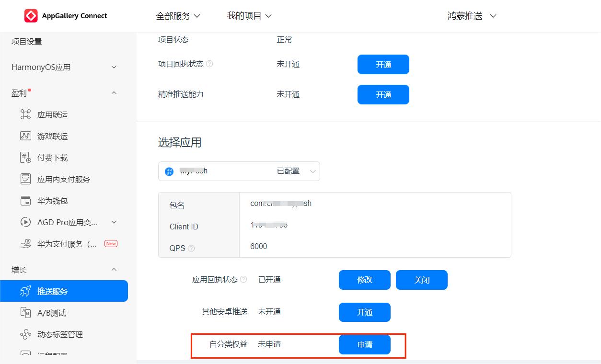Open the 我的项目 dropdown menu
Viewport: 601px width, 364px height.
(x=249, y=16)
